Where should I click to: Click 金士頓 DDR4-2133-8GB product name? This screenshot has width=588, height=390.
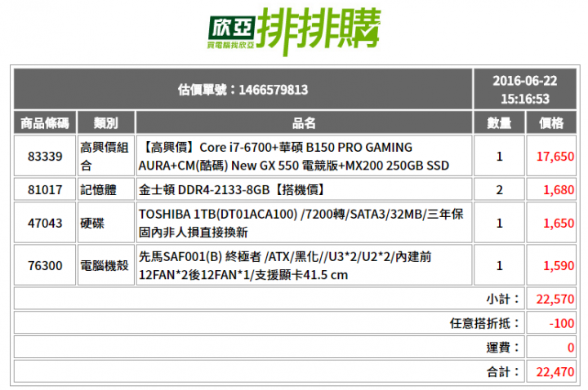tap(233, 189)
